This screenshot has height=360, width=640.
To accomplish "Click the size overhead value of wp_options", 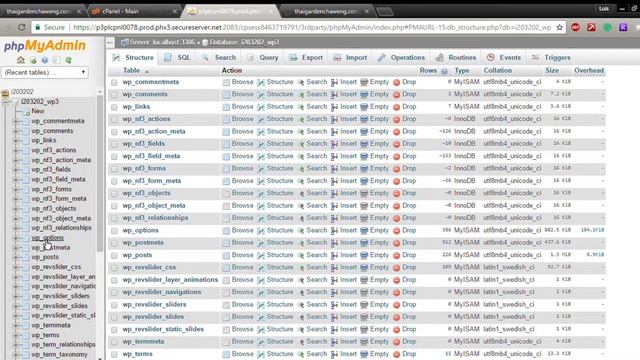I will pyautogui.click(x=592, y=230).
